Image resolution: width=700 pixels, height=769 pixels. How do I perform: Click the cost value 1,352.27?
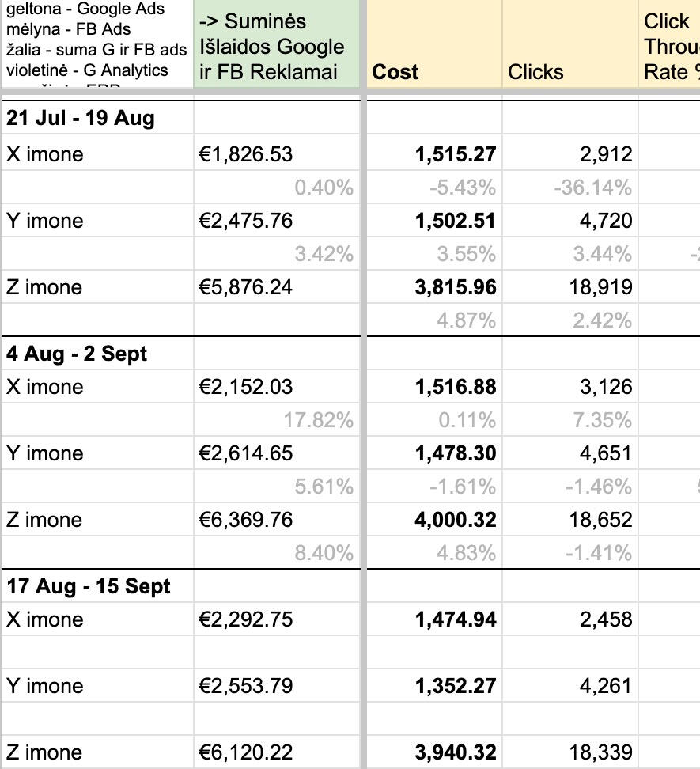456,686
